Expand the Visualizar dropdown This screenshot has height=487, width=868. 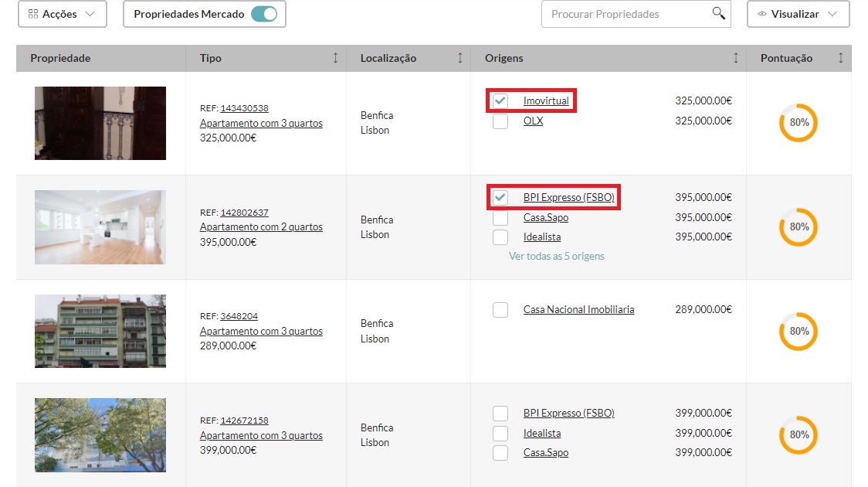[x=798, y=14]
